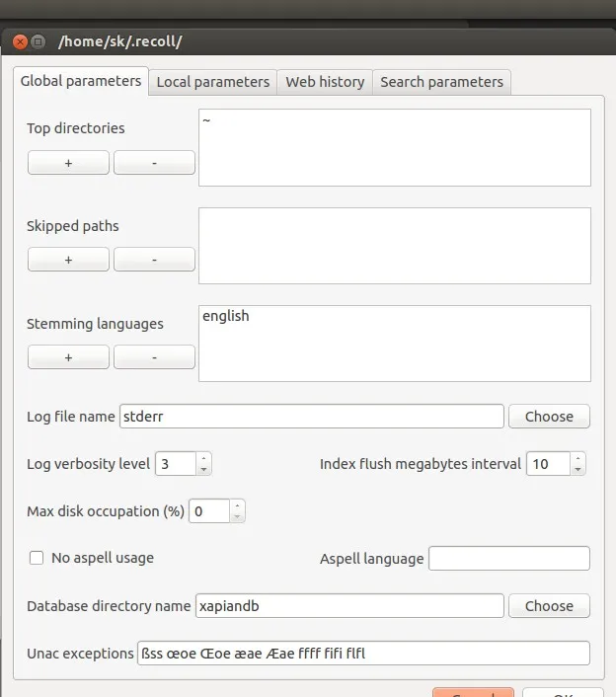This screenshot has height=697, width=616.
Task: Go to the Search parameters tab
Action: (441, 82)
